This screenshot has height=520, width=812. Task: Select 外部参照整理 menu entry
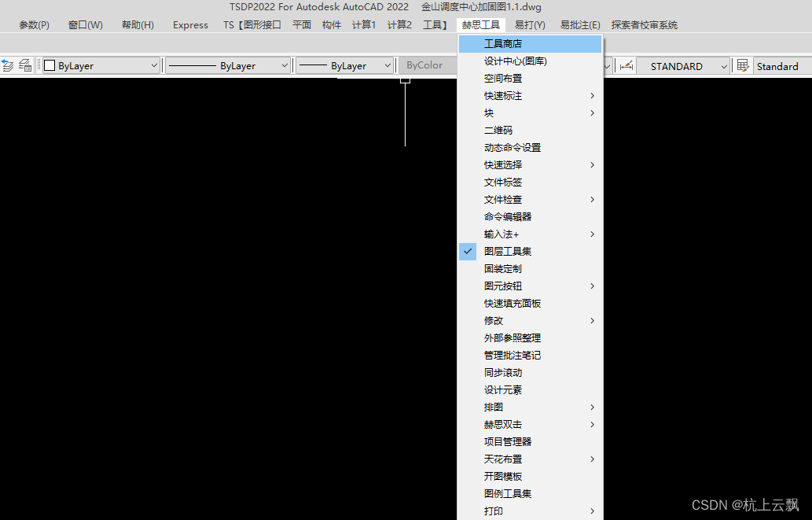(531, 338)
